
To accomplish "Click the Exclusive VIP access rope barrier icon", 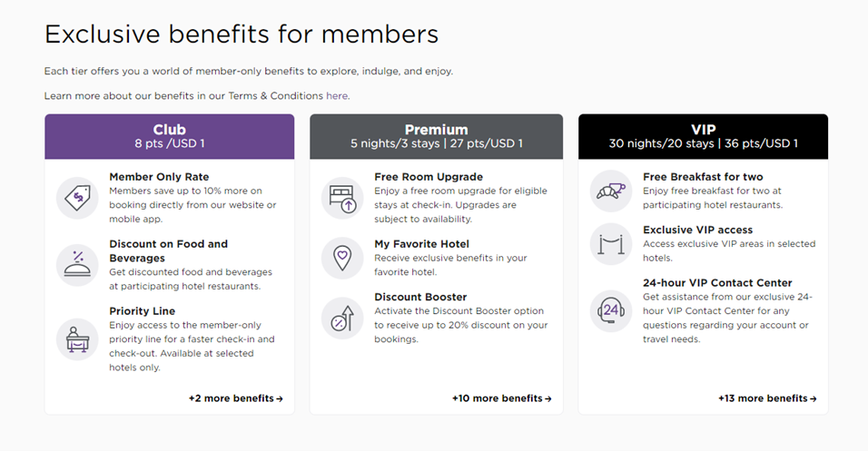I will 611,244.
